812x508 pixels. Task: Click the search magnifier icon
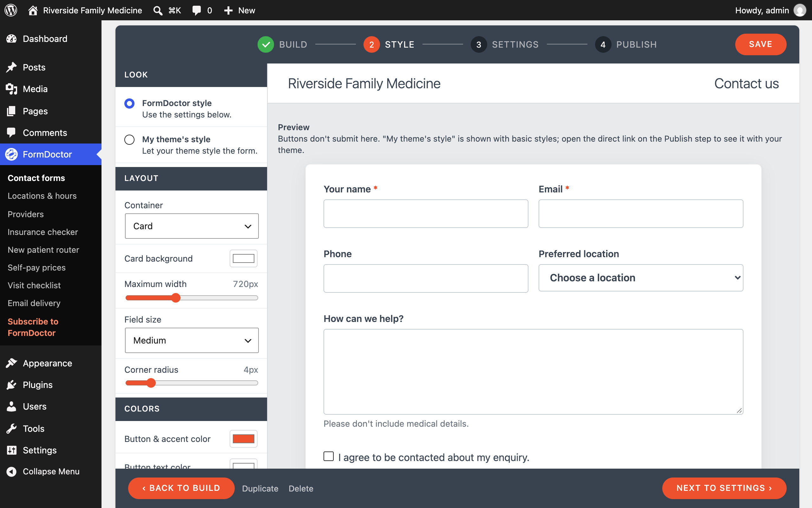coord(158,10)
